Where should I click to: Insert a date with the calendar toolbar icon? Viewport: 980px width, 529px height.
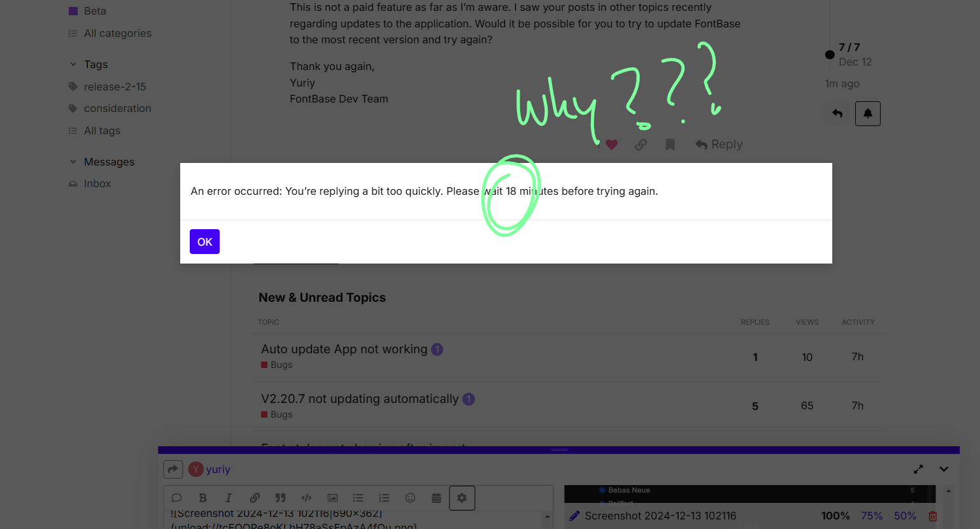436,498
